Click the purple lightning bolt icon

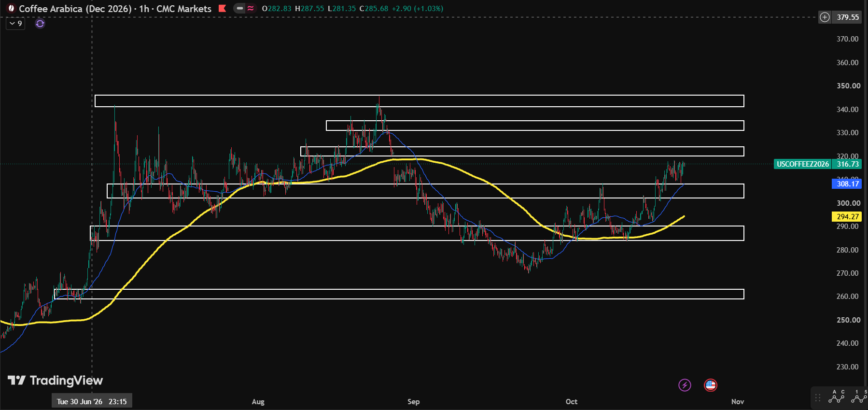pos(685,385)
